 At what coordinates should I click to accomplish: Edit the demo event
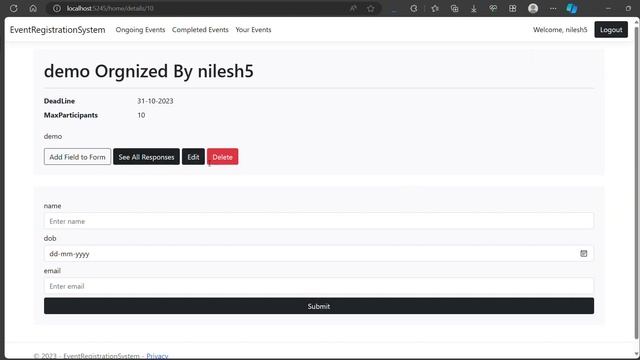(193, 157)
